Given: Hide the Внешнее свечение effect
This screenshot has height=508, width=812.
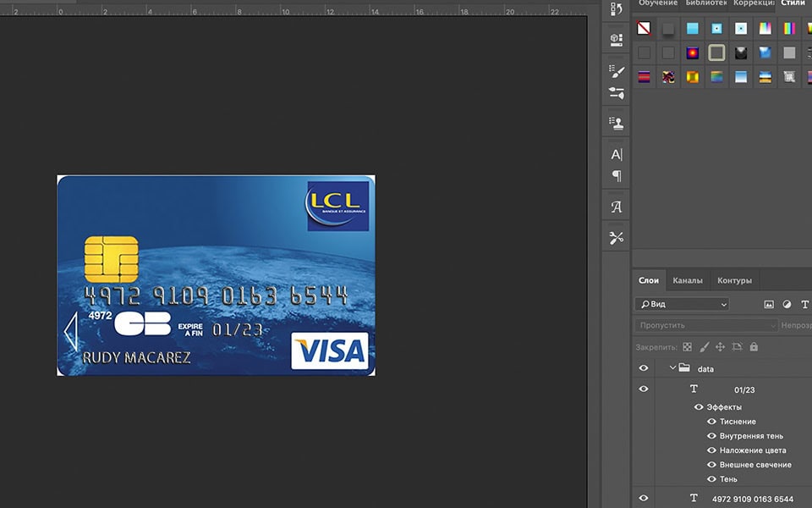Looking at the screenshot, I should click(711, 465).
